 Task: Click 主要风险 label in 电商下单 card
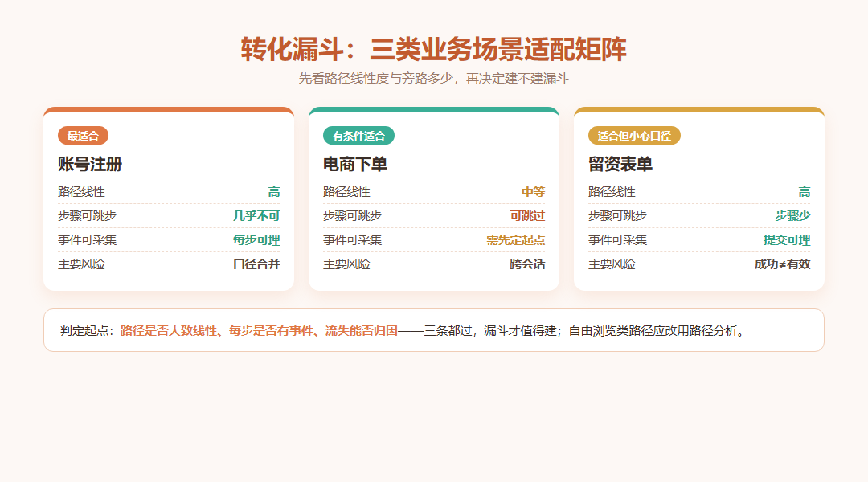point(346,264)
